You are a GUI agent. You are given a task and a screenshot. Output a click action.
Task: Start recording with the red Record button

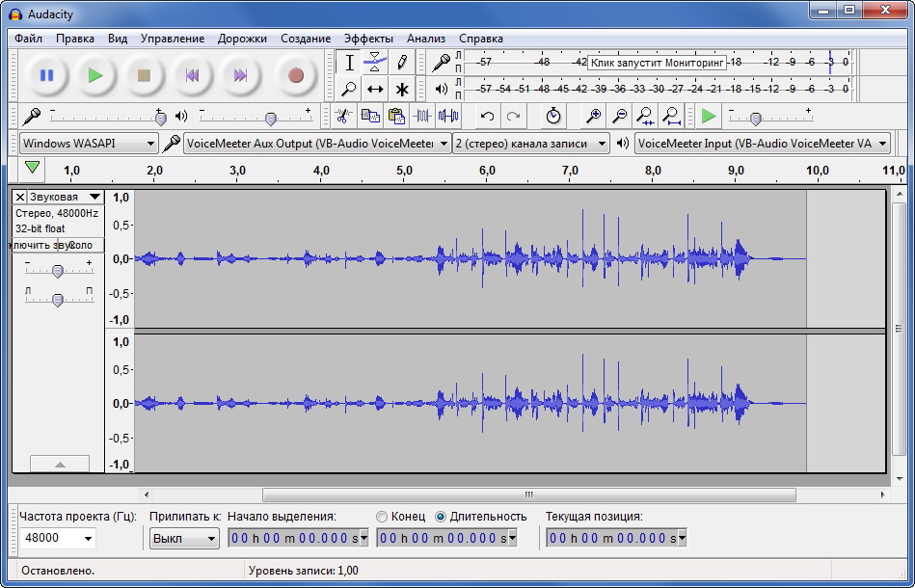pyautogui.click(x=296, y=75)
